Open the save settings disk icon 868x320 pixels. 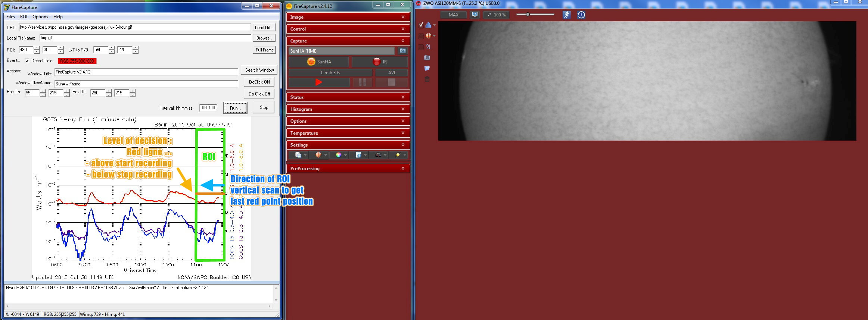(298, 155)
